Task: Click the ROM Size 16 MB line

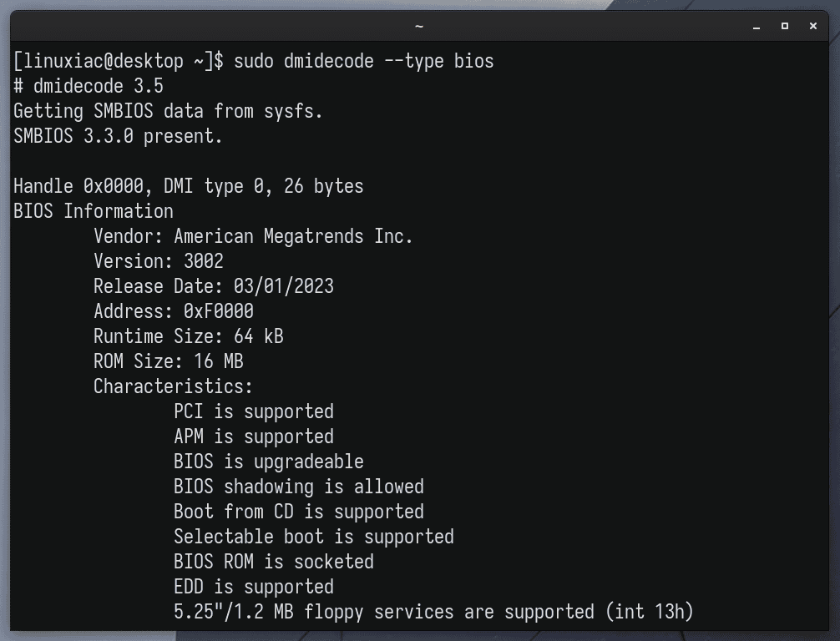Action: (168, 361)
